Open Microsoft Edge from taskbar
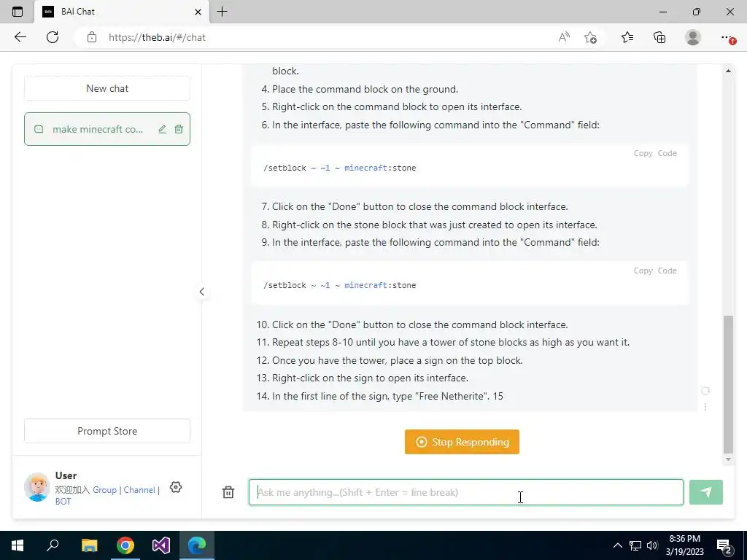 [197, 545]
